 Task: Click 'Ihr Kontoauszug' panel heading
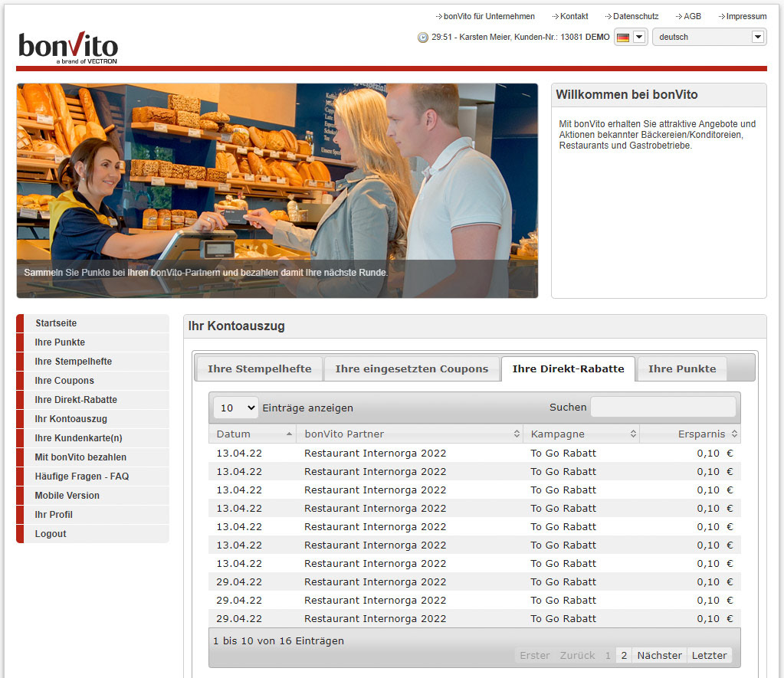coord(237,326)
